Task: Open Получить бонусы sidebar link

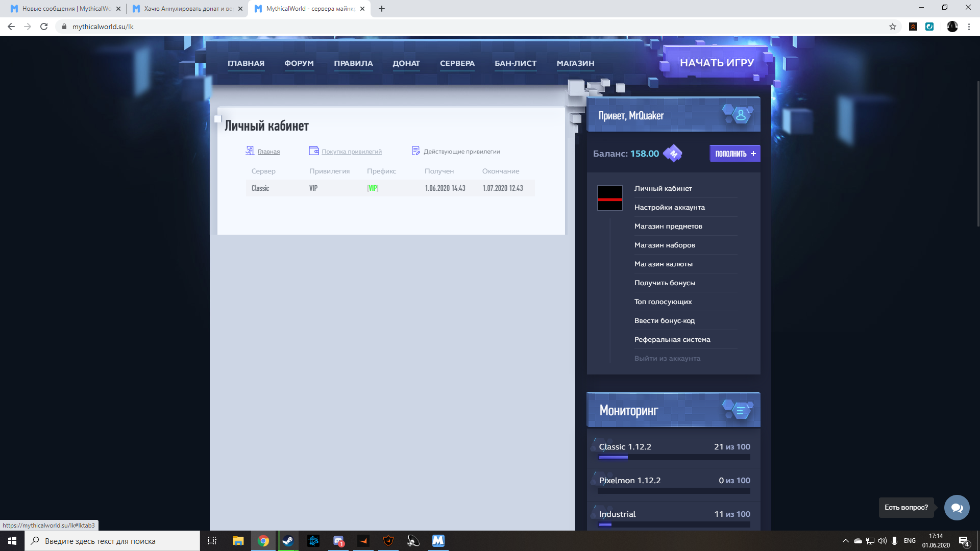Action: click(x=665, y=283)
